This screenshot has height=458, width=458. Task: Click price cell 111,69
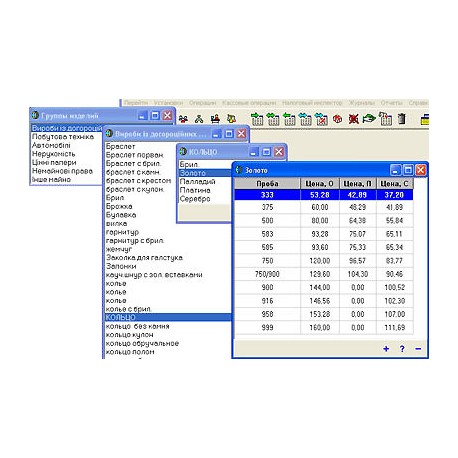(x=395, y=327)
